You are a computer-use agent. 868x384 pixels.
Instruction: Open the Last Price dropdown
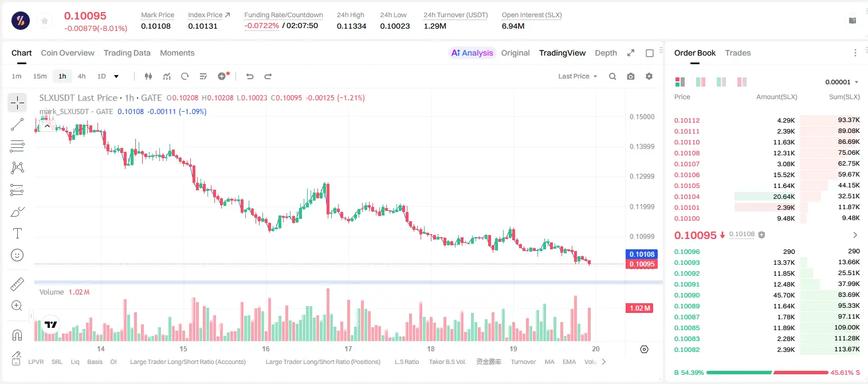click(578, 76)
